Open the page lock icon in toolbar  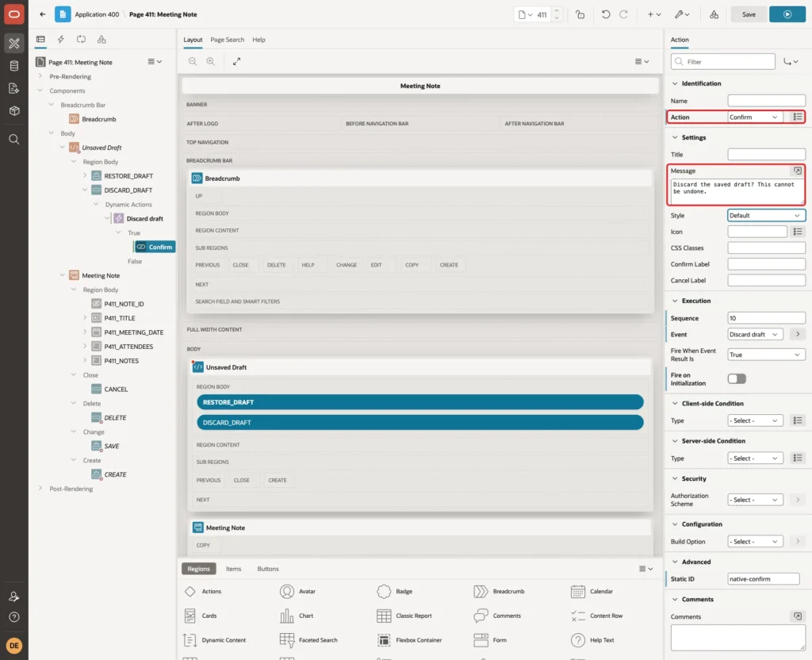point(580,14)
